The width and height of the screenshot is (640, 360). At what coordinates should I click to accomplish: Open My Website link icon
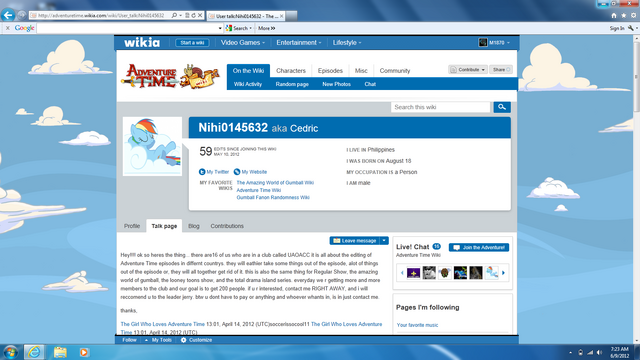point(237,172)
